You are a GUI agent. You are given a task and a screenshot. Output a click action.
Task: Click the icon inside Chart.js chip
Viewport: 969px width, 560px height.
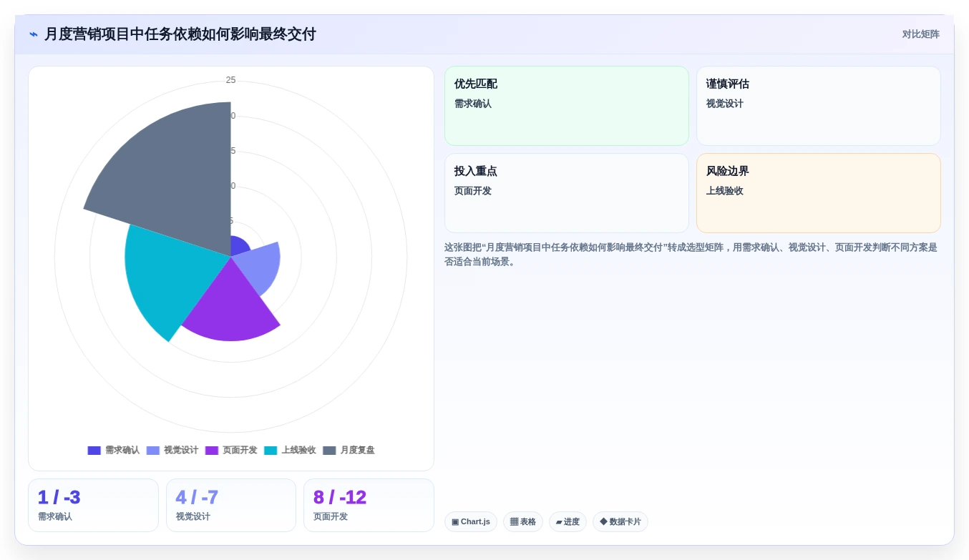pyautogui.click(x=455, y=522)
